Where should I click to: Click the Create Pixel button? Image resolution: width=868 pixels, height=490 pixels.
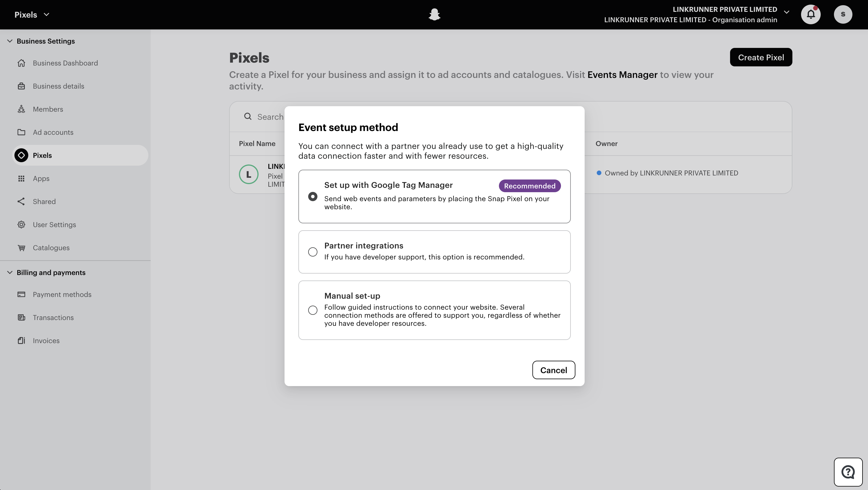point(761,57)
